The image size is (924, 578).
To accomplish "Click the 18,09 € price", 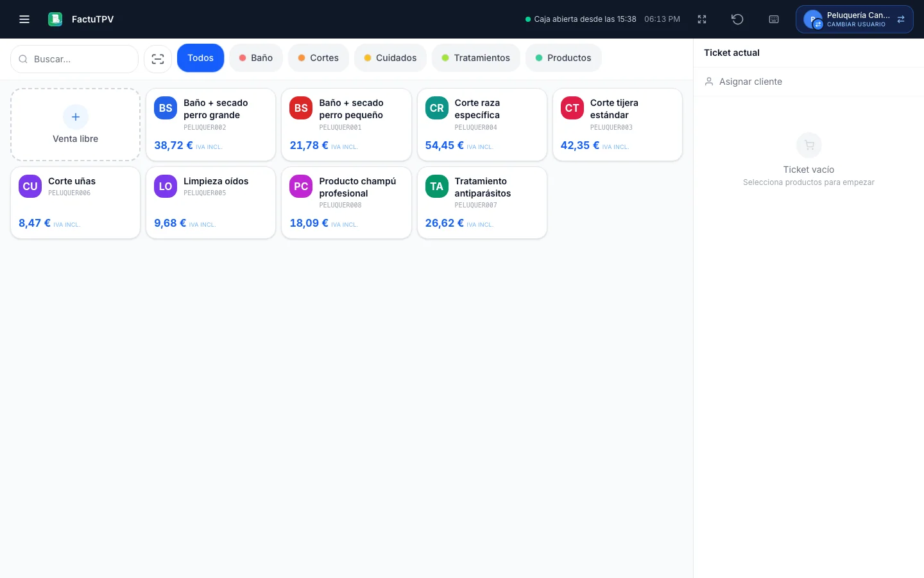I will (x=309, y=223).
